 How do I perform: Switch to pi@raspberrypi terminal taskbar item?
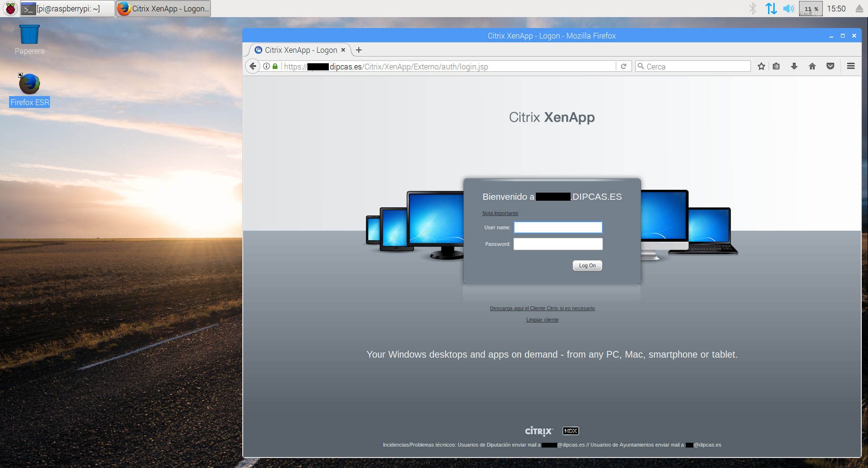coord(67,9)
